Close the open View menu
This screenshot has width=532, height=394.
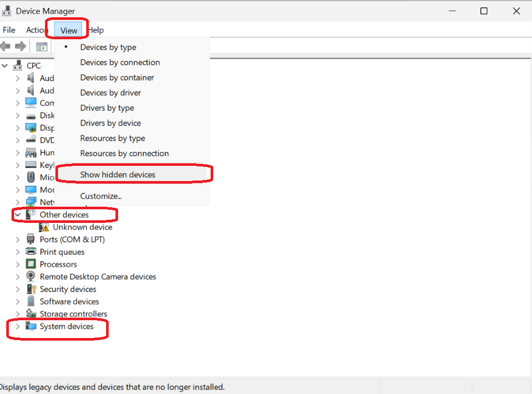(x=68, y=30)
